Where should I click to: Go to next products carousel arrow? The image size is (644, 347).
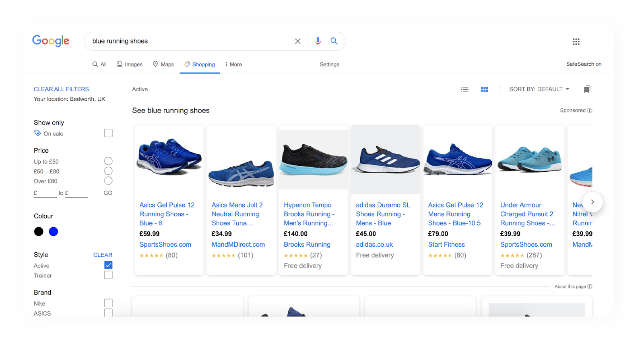[x=592, y=202]
